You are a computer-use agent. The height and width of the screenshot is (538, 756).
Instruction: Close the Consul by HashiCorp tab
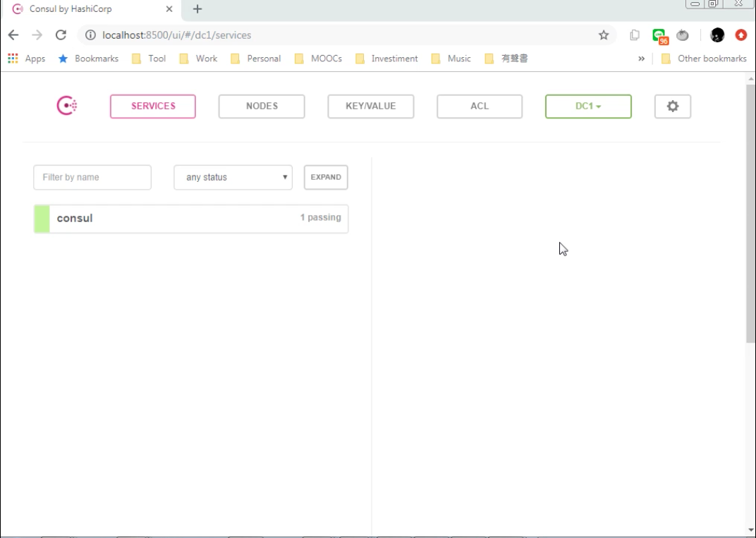pos(169,8)
